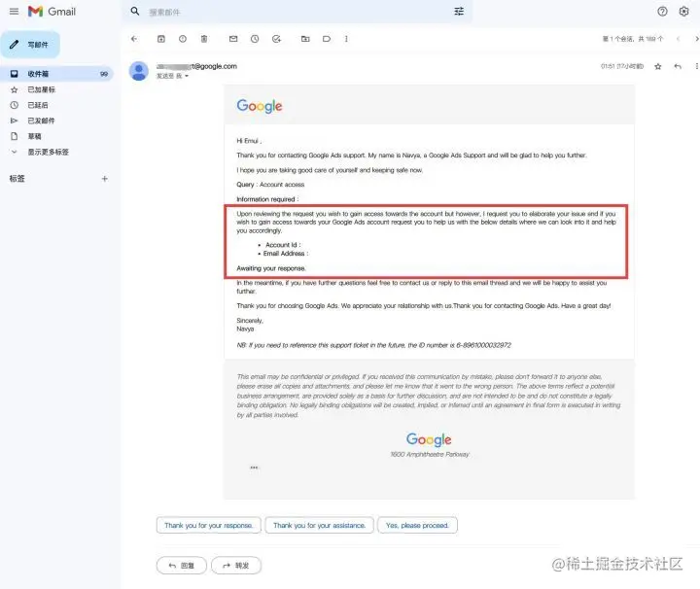Click 'Awaiting your response.' text
700x589 pixels.
point(271,268)
